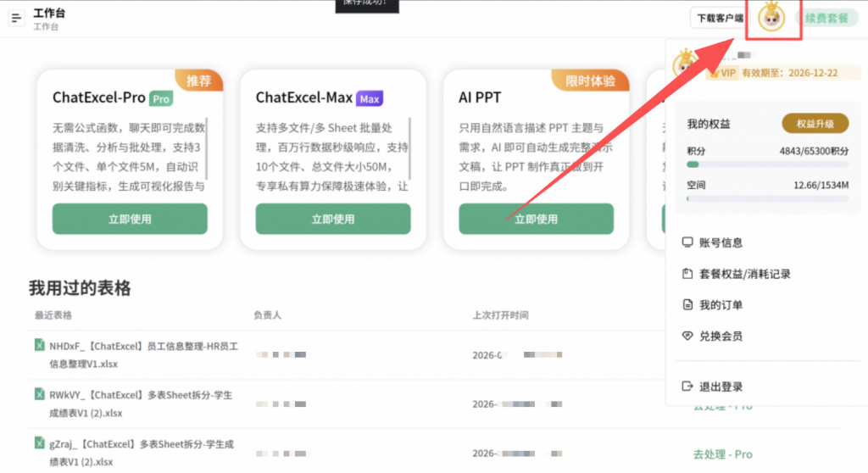This screenshot has height=473, width=868.
Task: Click the 最近表格 column header
Action: (x=53, y=315)
